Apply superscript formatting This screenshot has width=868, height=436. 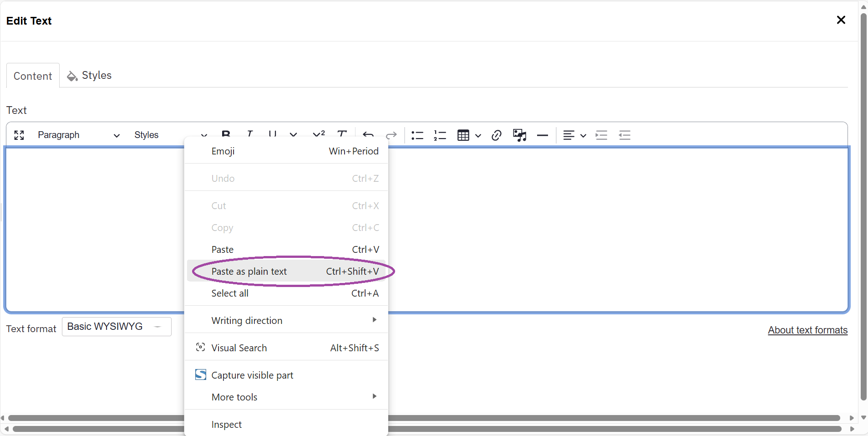click(x=318, y=134)
